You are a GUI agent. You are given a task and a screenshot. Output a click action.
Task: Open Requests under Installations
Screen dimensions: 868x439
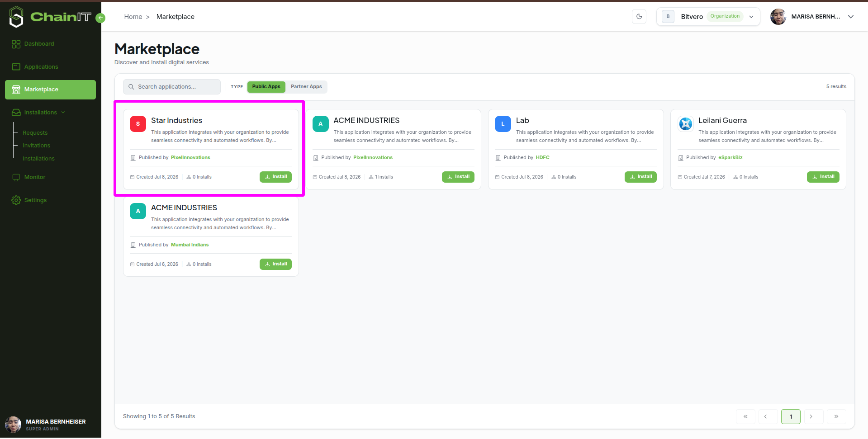click(35, 133)
